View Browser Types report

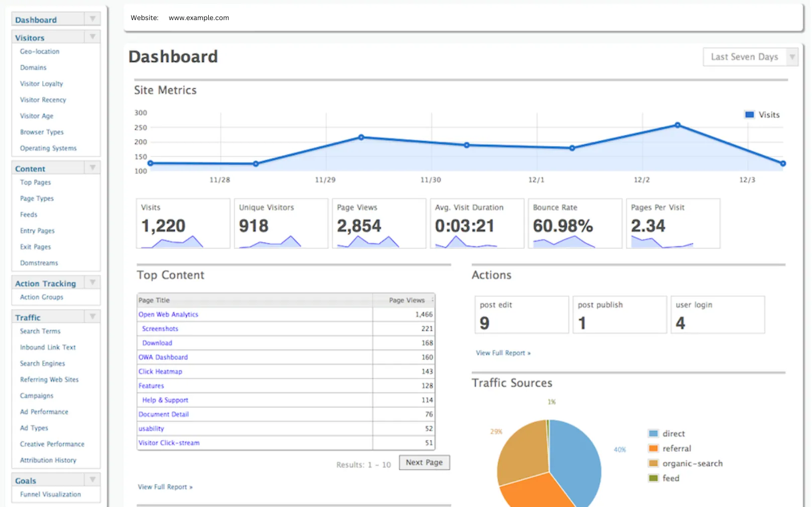(x=42, y=132)
